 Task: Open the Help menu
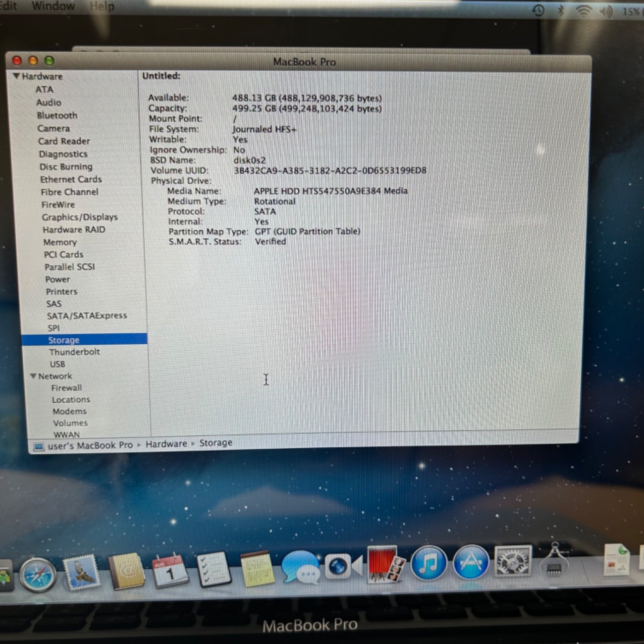(102, 7)
